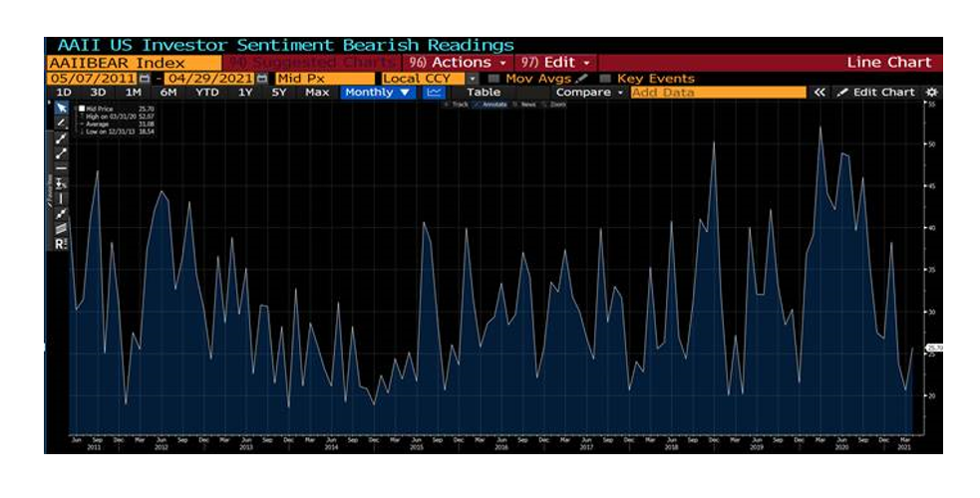Select the 5Y range
The height and width of the screenshot is (498, 980).
[279, 93]
